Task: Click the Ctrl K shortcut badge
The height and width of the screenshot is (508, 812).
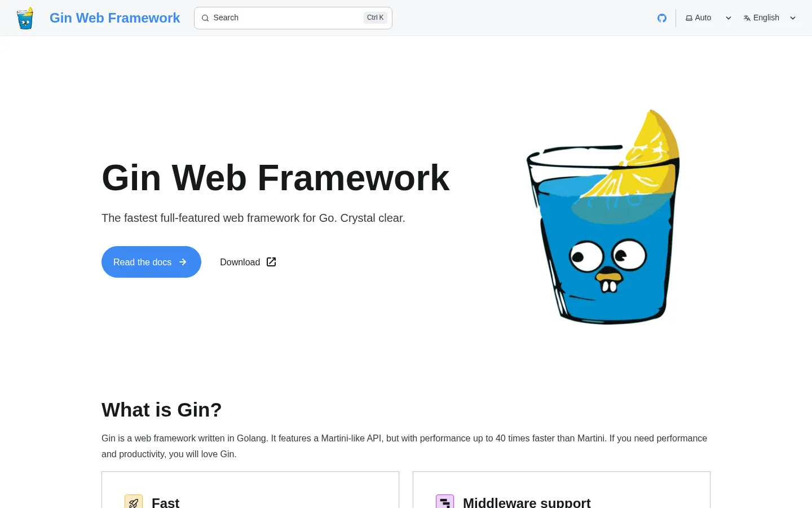Action: [375, 17]
